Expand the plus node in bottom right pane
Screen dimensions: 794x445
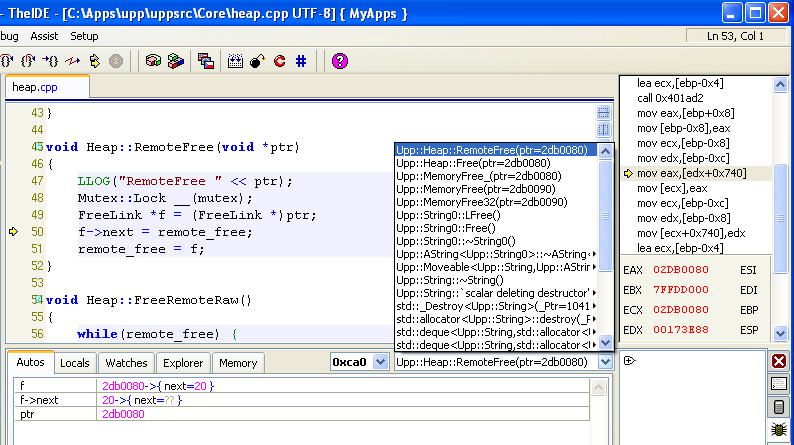click(630, 361)
